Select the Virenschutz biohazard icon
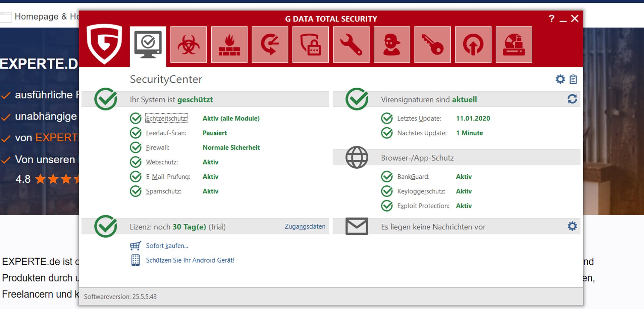Screen dimensions: 644x309 click(189, 44)
